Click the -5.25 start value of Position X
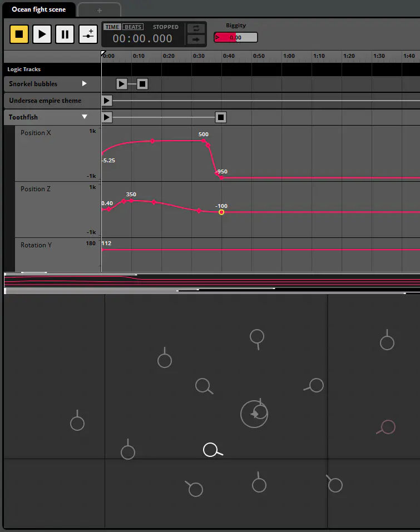This screenshot has height=532, width=420. [108, 160]
